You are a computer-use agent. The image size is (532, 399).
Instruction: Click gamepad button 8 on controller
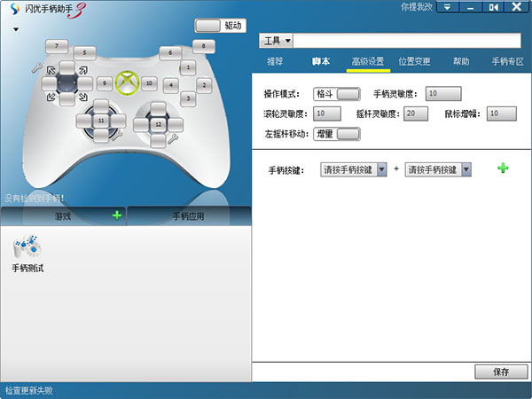tap(204, 46)
